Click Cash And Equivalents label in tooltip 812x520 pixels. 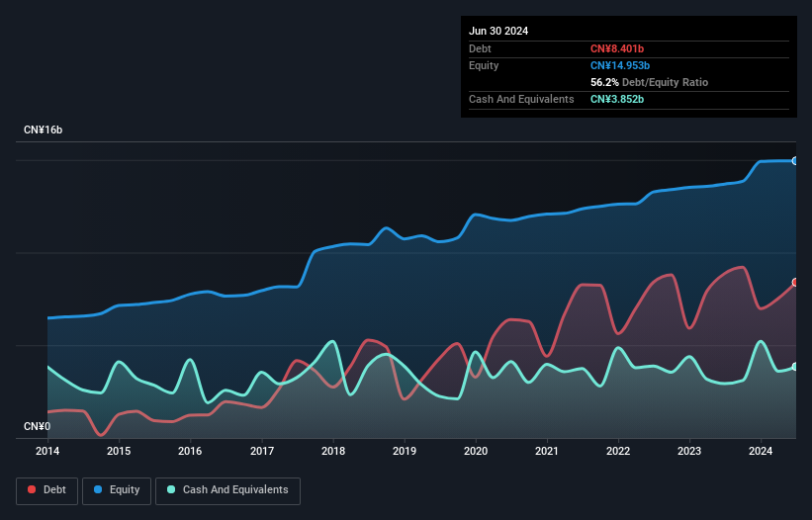pos(521,99)
